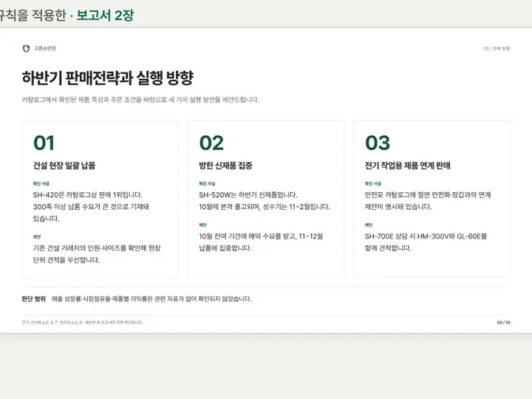Click the line '10월에 본격 출고되며, 성수기는 11~2월입니다.'
532x399 pixels.
[265, 207]
